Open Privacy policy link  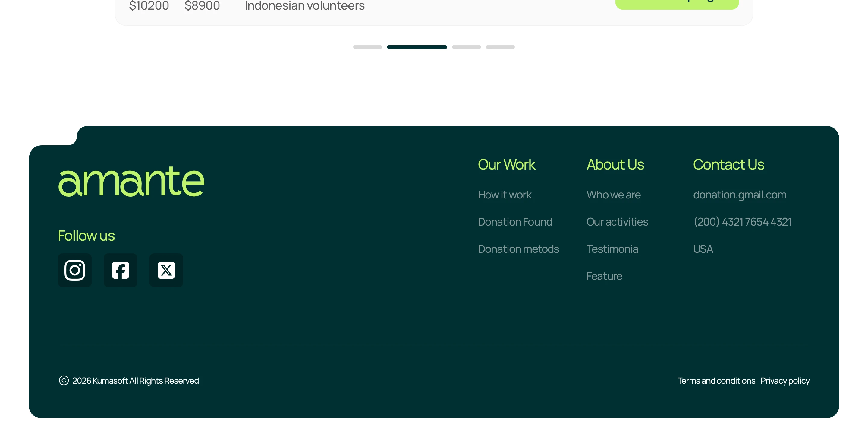[785, 381]
